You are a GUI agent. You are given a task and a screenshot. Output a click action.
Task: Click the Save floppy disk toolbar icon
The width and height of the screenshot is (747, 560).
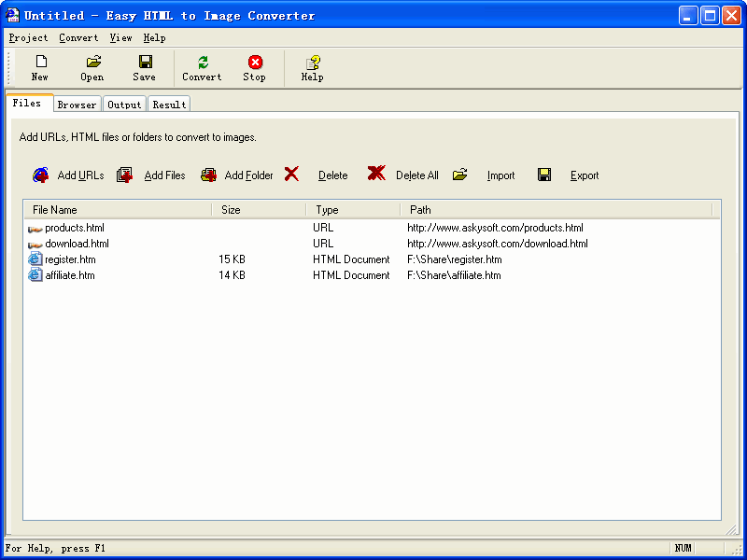click(x=146, y=62)
